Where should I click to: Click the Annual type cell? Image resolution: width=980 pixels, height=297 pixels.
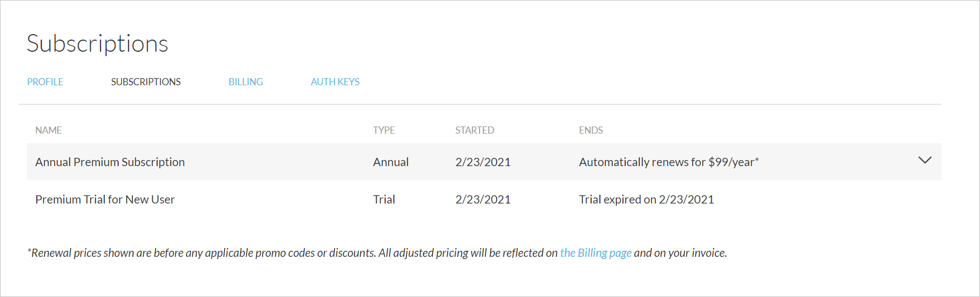391,162
